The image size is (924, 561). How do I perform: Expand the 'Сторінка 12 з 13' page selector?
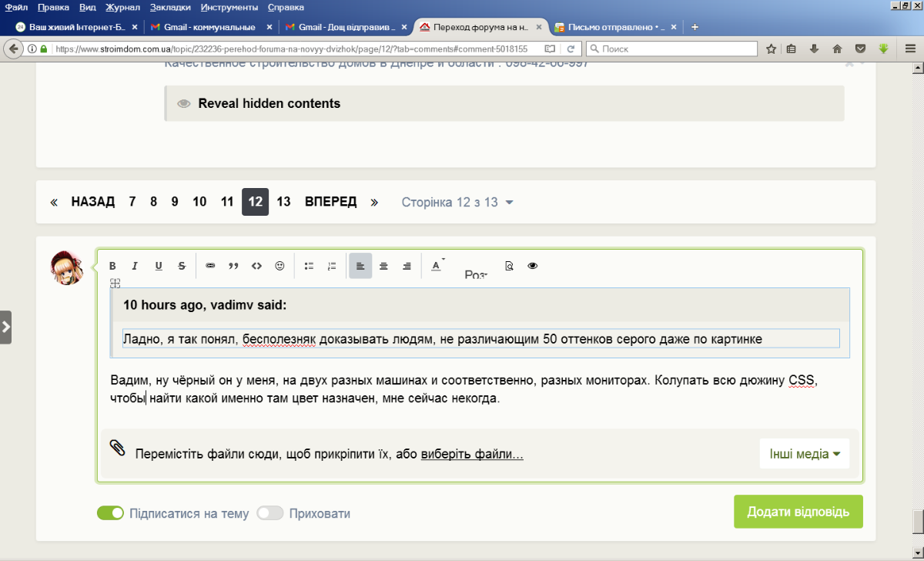pyautogui.click(x=457, y=202)
